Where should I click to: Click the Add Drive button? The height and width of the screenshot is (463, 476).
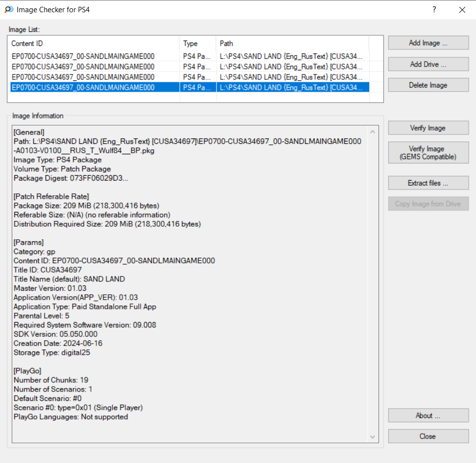pos(428,64)
